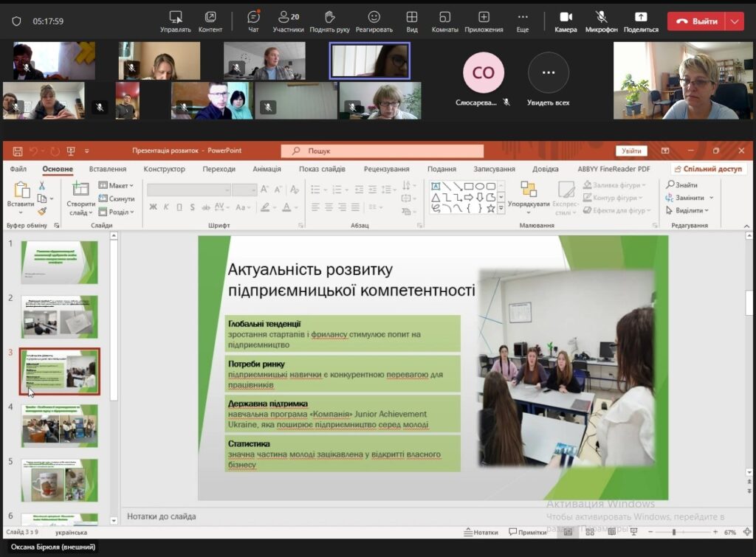Toggle the Микрофон mute state
This screenshot has height=557, width=756.
point(601,21)
